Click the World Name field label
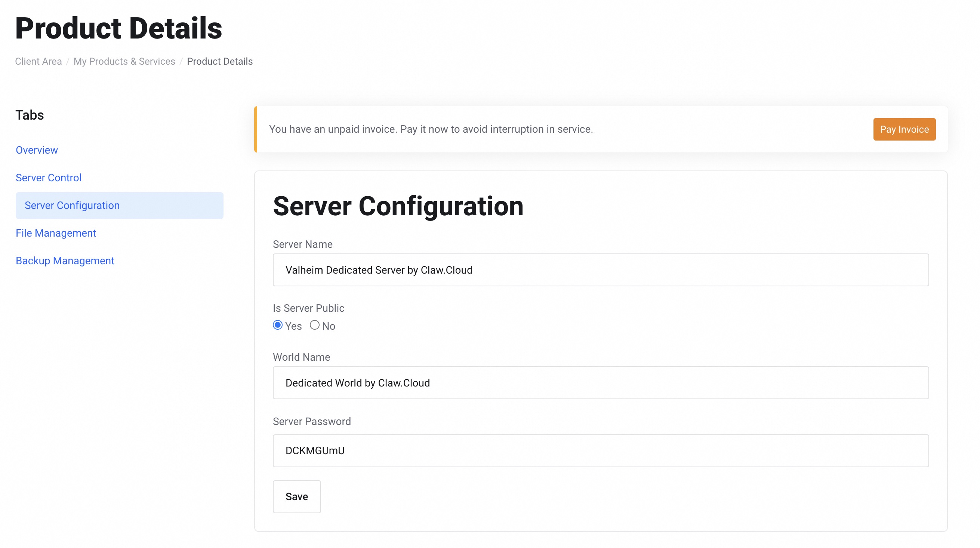The width and height of the screenshot is (980, 548). point(301,357)
